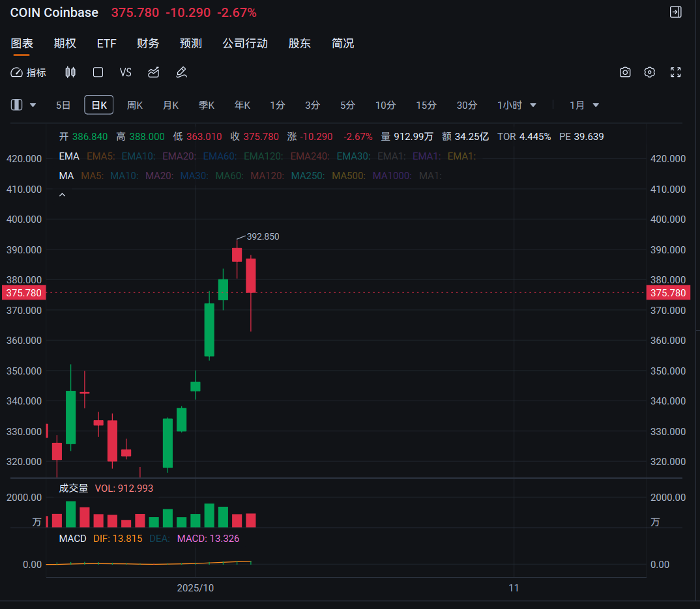
Task: Open the 1小时 interval dropdown
Action: (x=517, y=105)
